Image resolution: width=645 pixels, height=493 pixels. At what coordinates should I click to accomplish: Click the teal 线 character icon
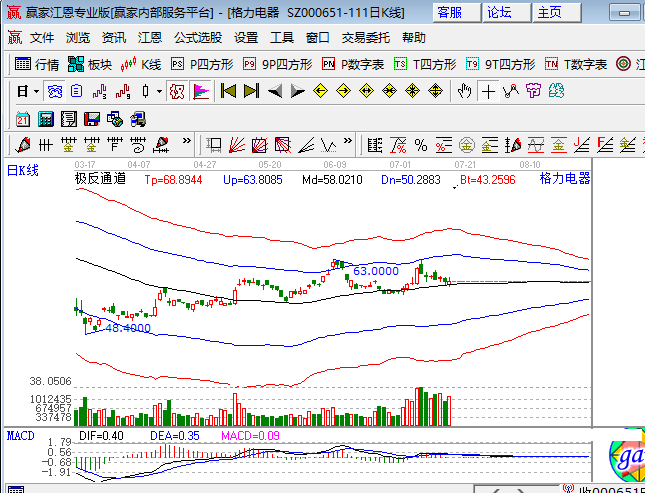click(x=556, y=91)
